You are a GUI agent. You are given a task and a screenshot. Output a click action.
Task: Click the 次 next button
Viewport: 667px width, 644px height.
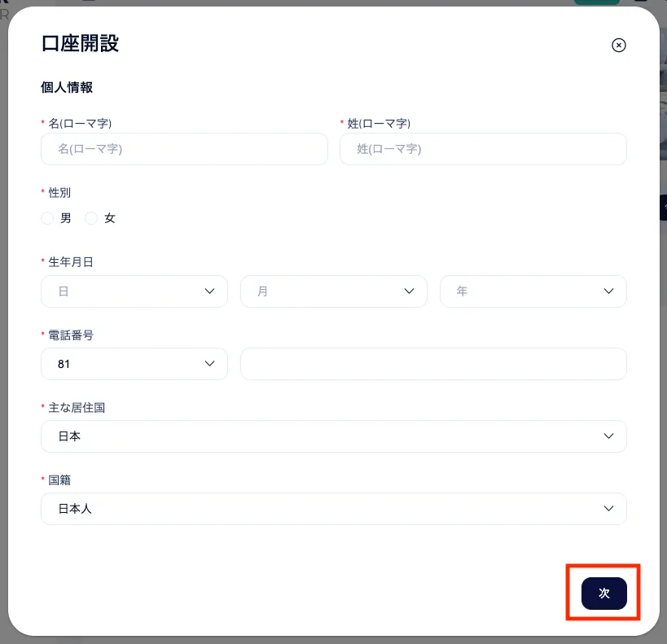coord(603,593)
